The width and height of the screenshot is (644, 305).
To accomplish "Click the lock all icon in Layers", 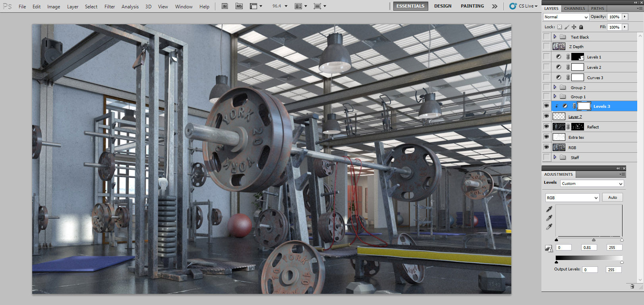I will point(581,27).
